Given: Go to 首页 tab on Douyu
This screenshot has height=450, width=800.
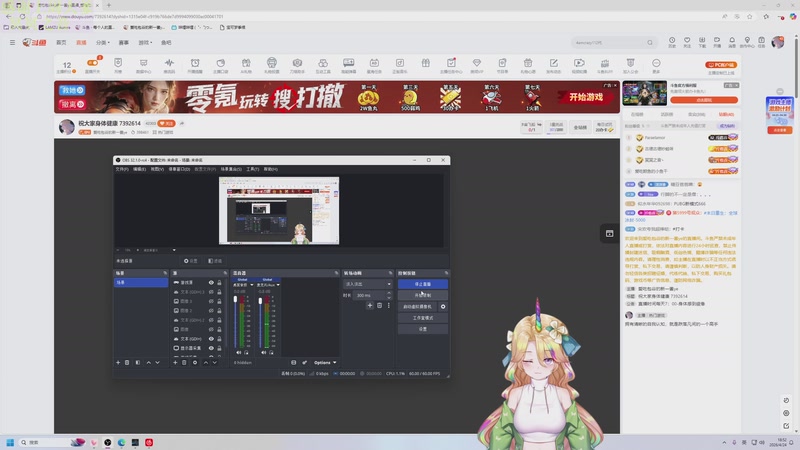Looking at the screenshot, I should point(61,43).
